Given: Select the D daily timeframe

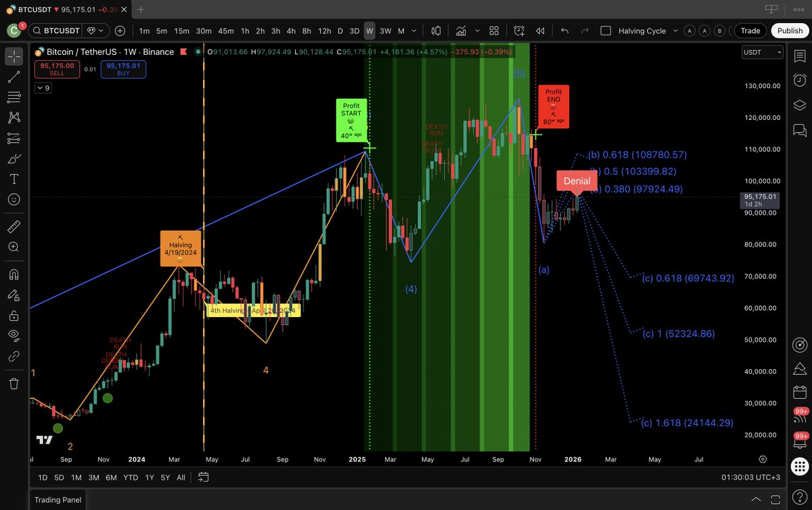Looking at the screenshot, I should (340, 30).
